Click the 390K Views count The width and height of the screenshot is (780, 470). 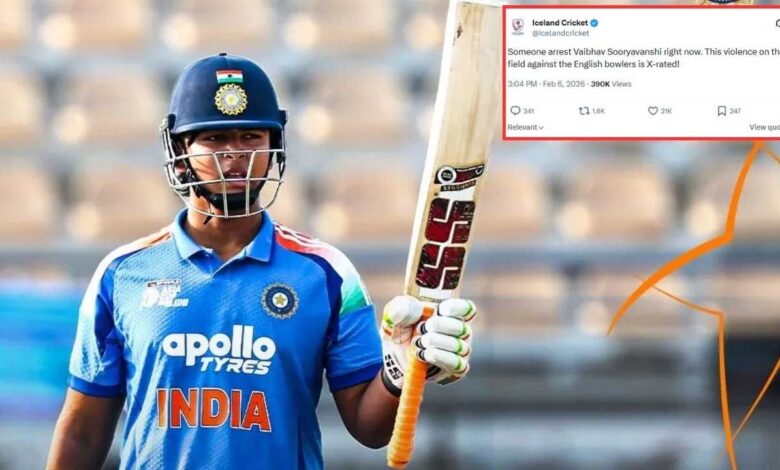point(611,84)
